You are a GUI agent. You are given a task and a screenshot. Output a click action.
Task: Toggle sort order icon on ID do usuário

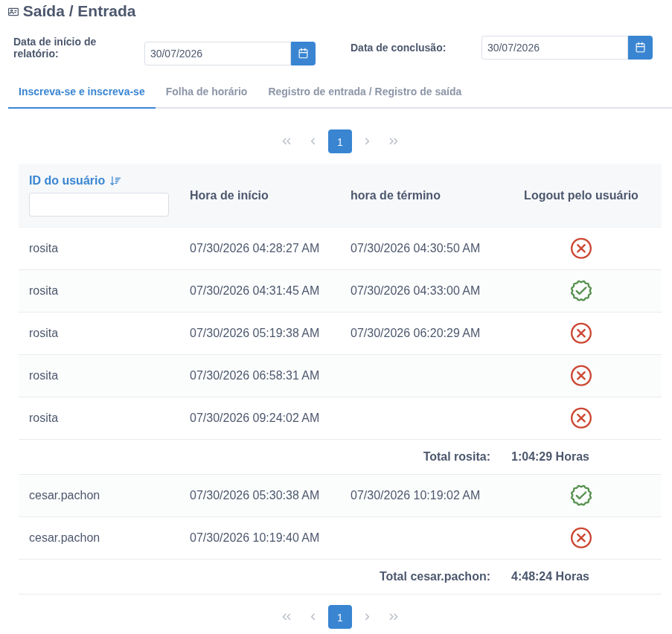115,181
